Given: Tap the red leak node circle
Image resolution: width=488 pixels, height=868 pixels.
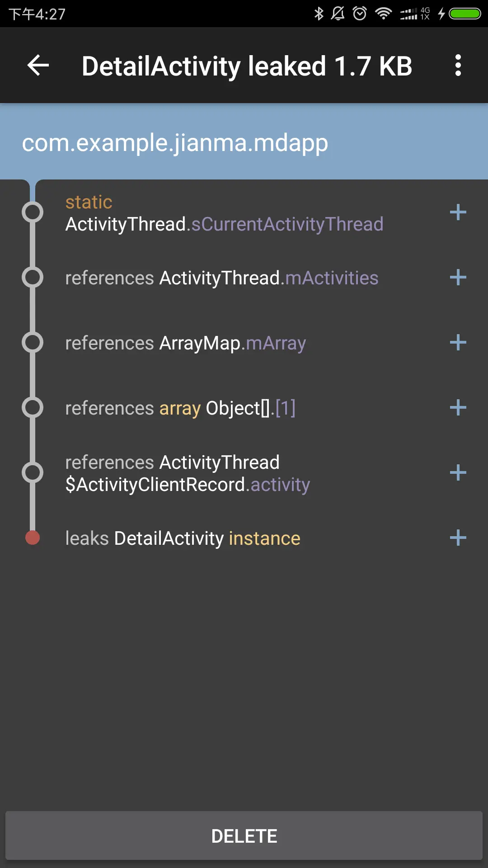Looking at the screenshot, I should 33,538.
